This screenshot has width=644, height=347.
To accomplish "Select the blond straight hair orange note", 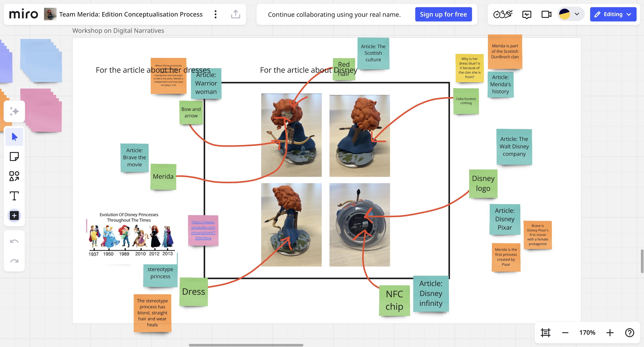I will (152, 313).
